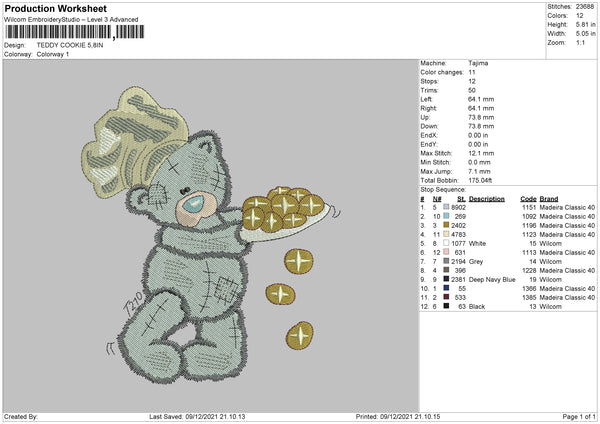This screenshot has width=600, height=424.
Task: Select the Height value 5.81 in
Action: tap(585, 24)
